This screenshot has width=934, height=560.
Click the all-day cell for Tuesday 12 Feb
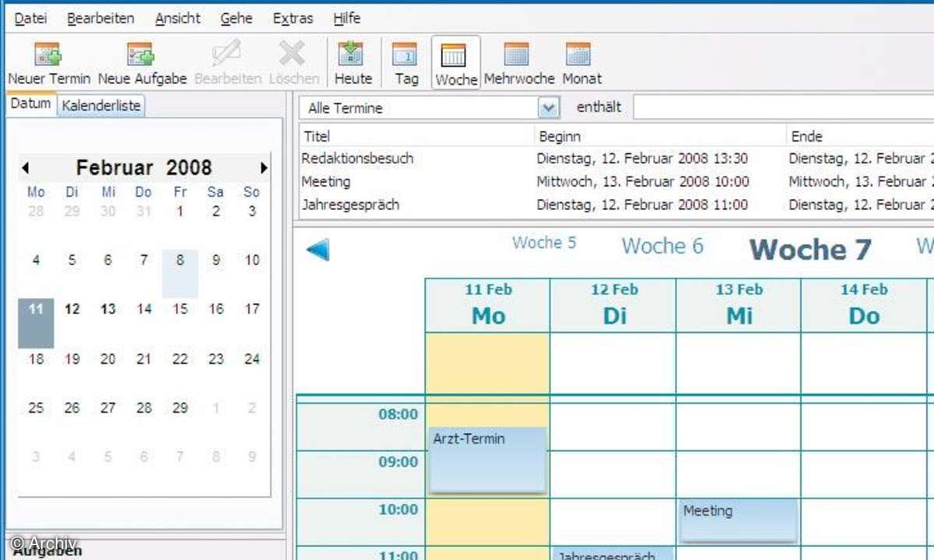[613, 363]
